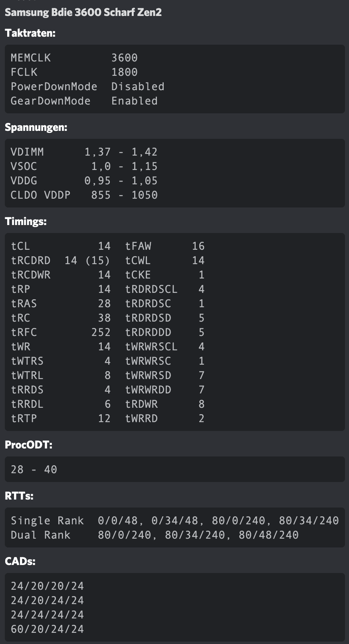Click the VSOC voltage range line
Image resolution: width=349 pixels, height=644 pixels.
pos(84,166)
